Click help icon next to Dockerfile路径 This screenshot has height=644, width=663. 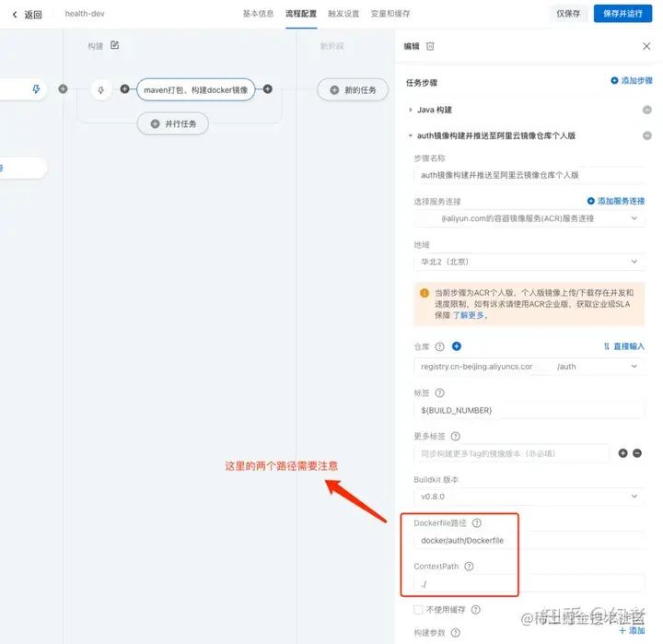click(x=477, y=523)
